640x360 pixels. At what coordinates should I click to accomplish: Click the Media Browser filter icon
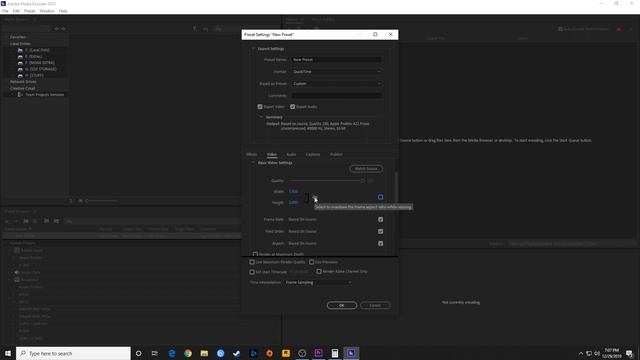click(195, 29)
